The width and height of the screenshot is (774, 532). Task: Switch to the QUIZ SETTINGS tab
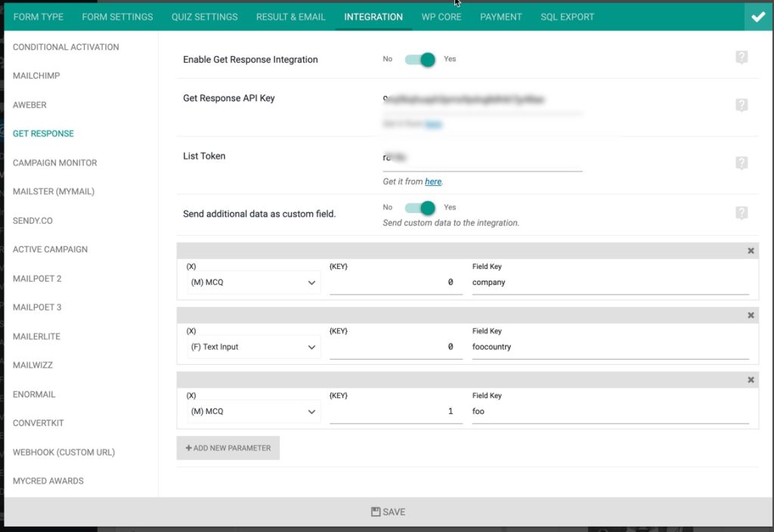click(x=204, y=16)
